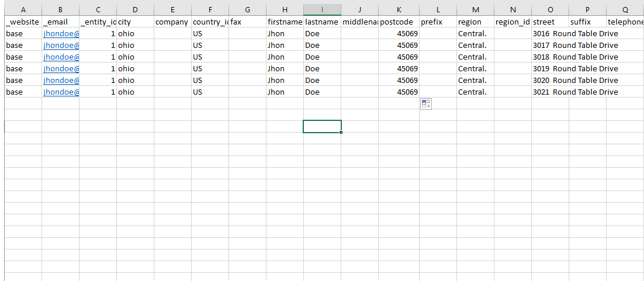Open jhondoe@ email link in the 3019 row

point(61,68)
